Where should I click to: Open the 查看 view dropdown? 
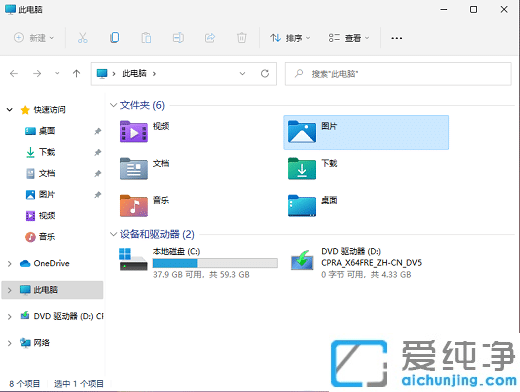[x=349, y=38]
